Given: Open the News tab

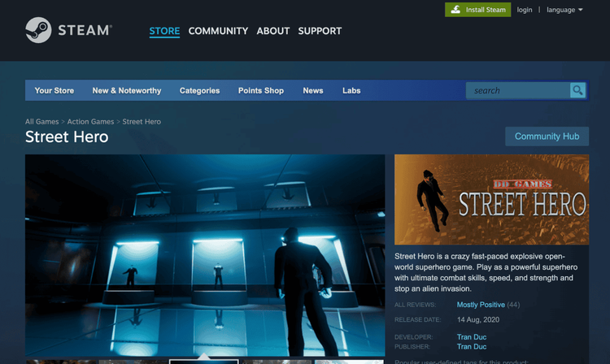Looking at the screenshot, I should [313, 90].
